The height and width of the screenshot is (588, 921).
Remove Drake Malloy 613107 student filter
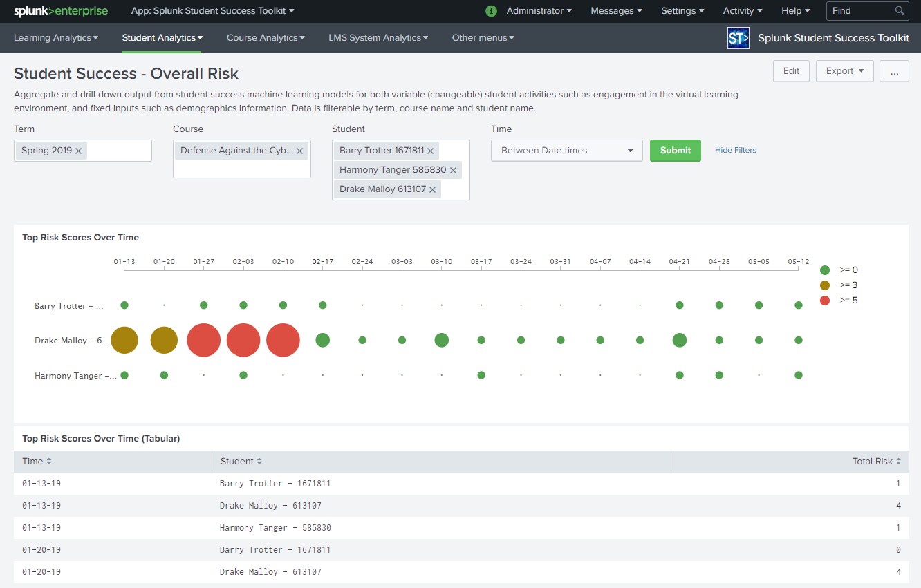pos(433,189)
